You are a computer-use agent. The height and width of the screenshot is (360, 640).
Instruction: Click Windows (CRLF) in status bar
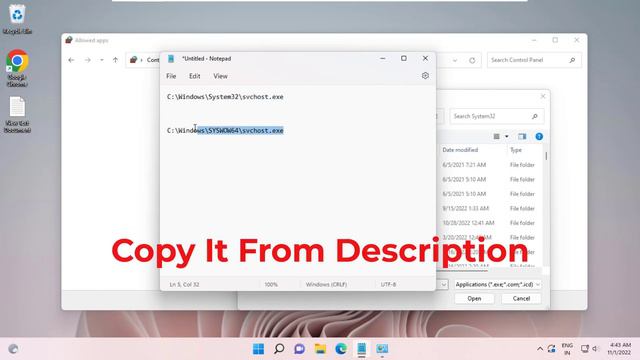pos(326,284)
